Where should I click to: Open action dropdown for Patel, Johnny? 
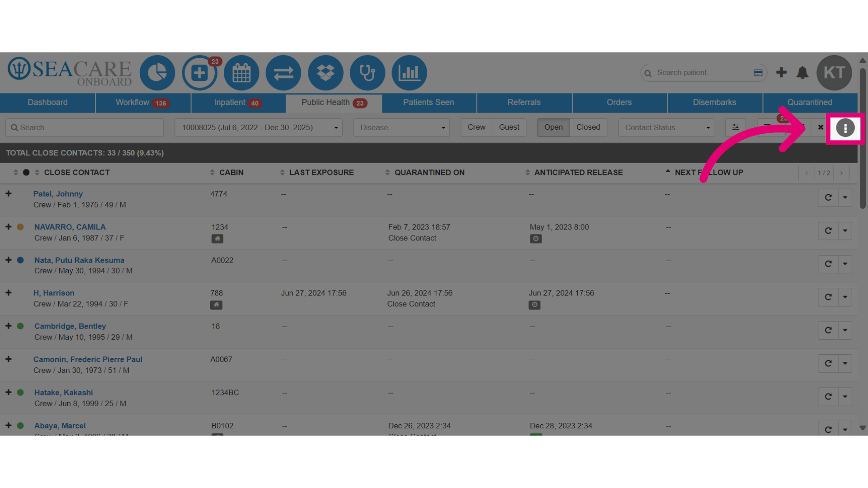coord(845,197)
